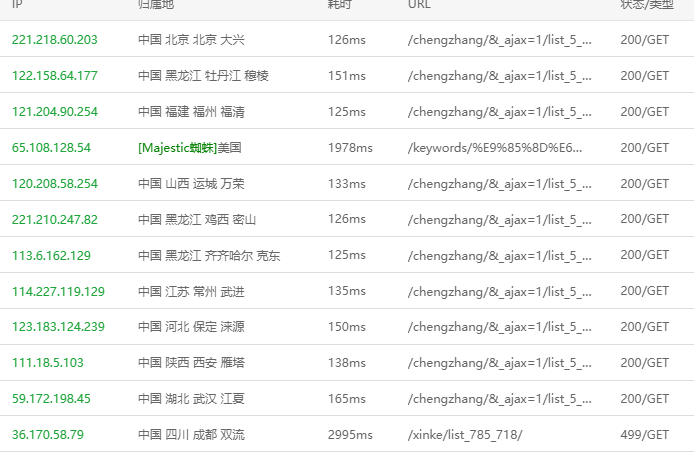Select IP 59.172.198.45
The image size is (694, 460).
point(51,398)
